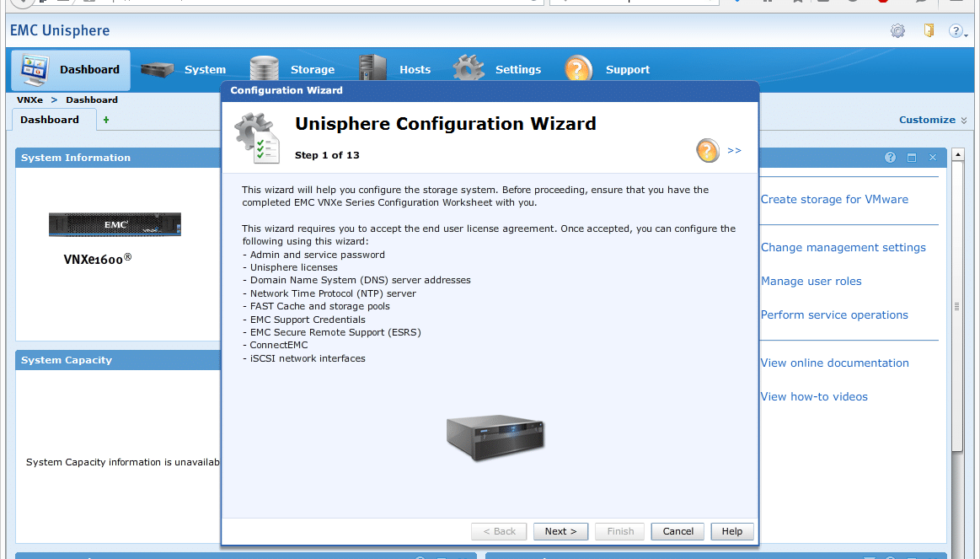Image resolution: width=980 pixels, height=559 pixels.
Task: Open Perform service operations link
Action: (x=834, y=315)
